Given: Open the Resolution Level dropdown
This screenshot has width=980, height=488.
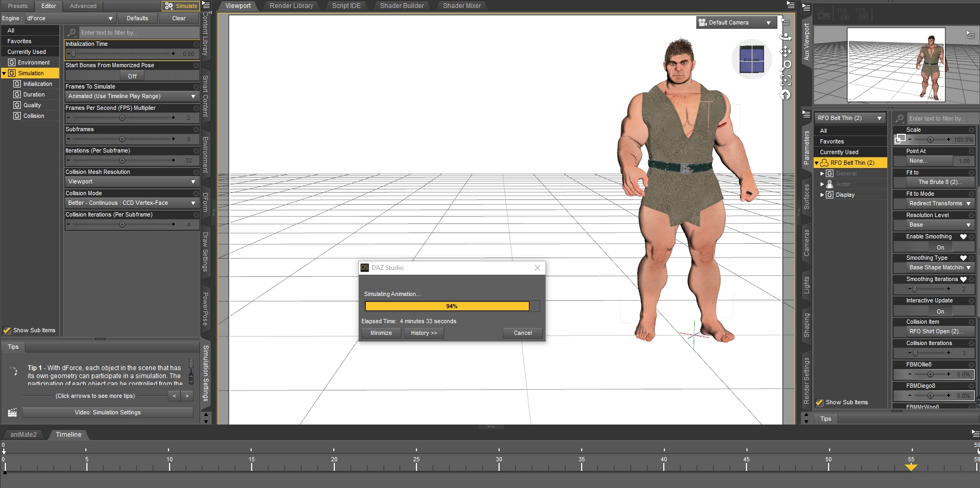Looking at the screenshot, I should click(939, 225).
